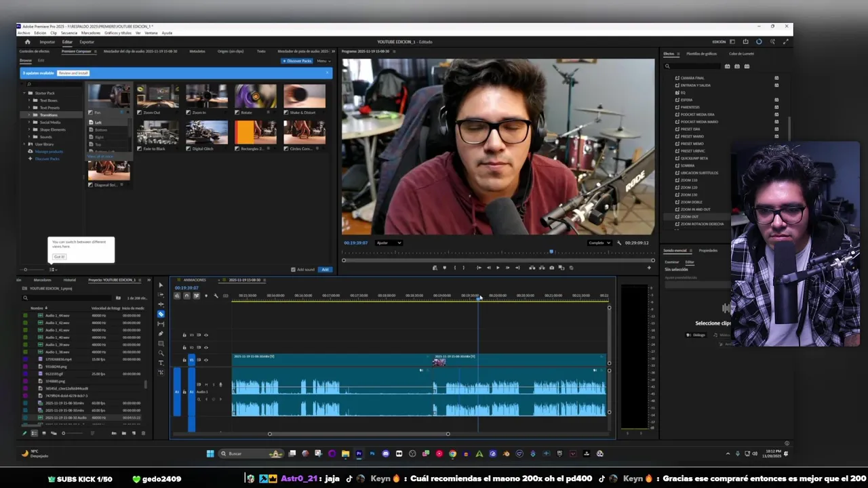Switch to the Exportar tab
This screenshot has width=868, height=488.
pyautogui.click(x=87, y=42)
